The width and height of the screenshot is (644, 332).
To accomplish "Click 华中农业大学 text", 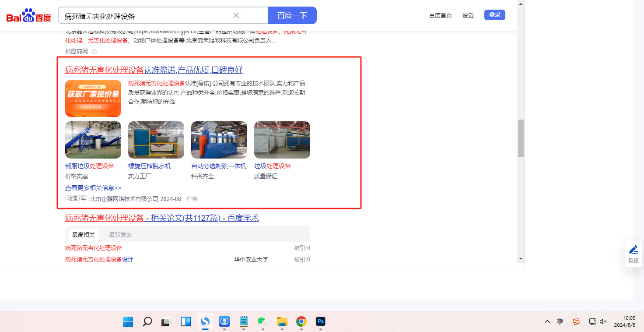I will pos(251,259).
